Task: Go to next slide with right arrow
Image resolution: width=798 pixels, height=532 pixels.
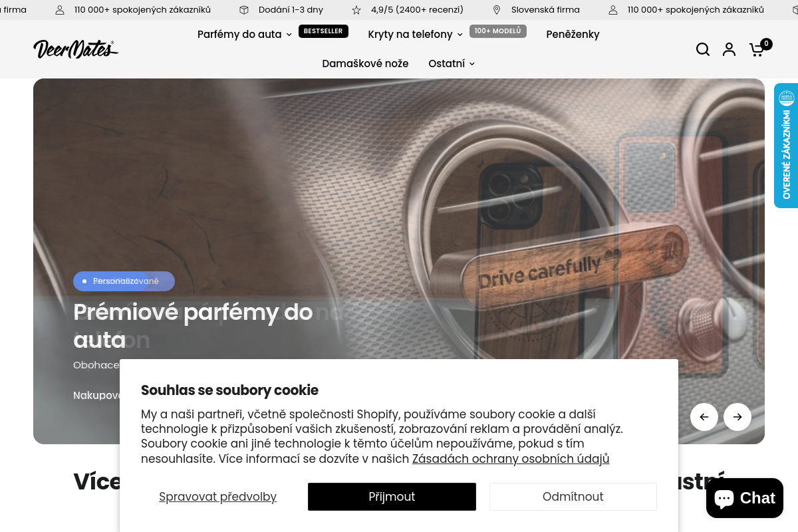Action: [737, 417]
